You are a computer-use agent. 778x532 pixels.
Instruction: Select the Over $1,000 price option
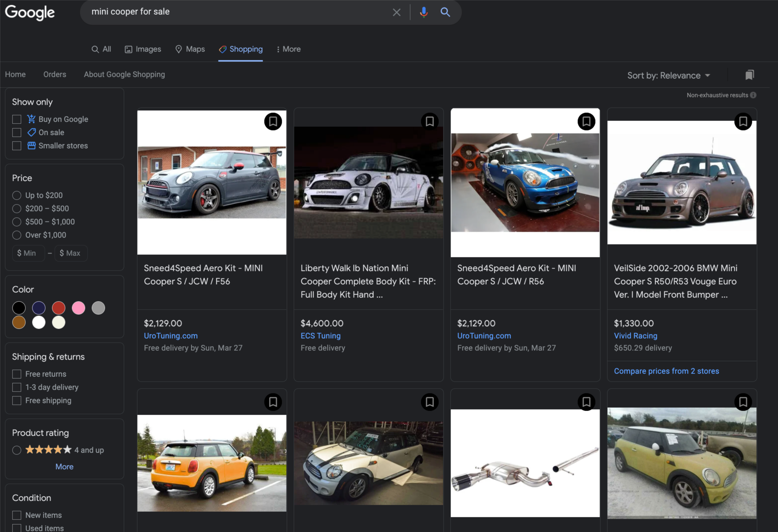[x=17, y=235]
